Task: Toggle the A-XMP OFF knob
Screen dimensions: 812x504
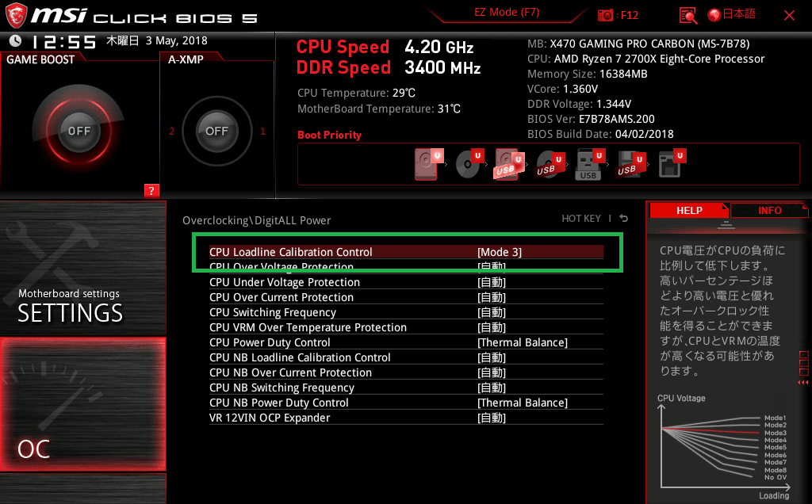Action: pyautogui.click(x=216, y=131)
